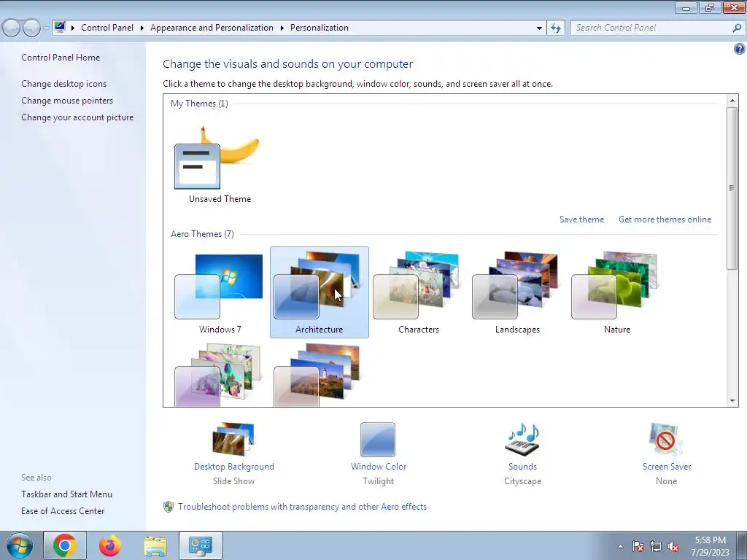This screenshot has width=747, height=560.
Task: Show hidden tray icons arrow
Action: [620, 547]
